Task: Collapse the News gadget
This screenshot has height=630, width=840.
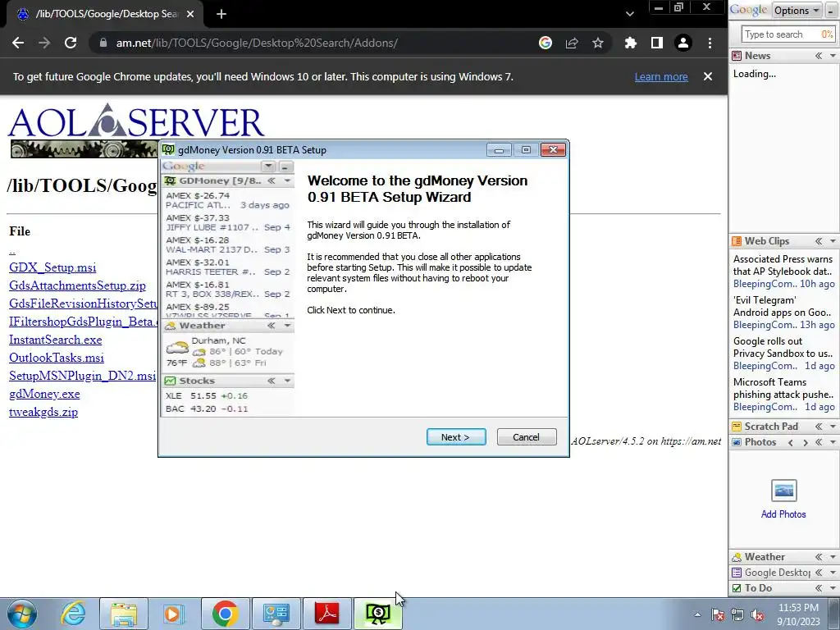Action: tap(819, 56)
